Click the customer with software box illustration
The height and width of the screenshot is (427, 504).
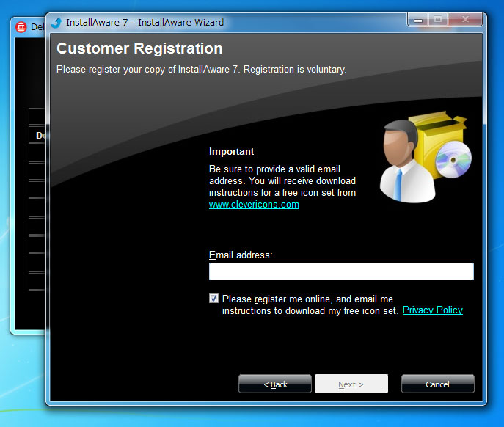(425, 157)
